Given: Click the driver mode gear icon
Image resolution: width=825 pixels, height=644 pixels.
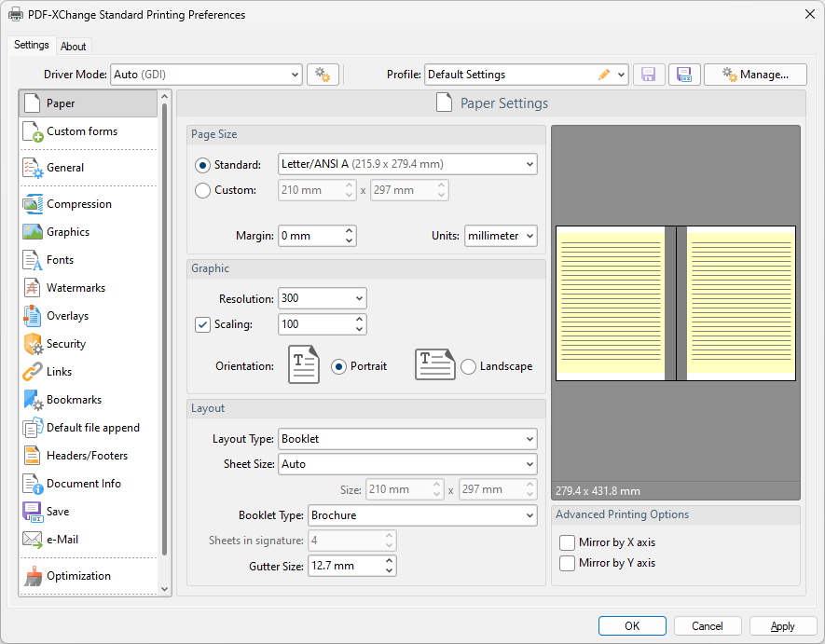Looking at the screenshot, I should click(x=323, y=74).
